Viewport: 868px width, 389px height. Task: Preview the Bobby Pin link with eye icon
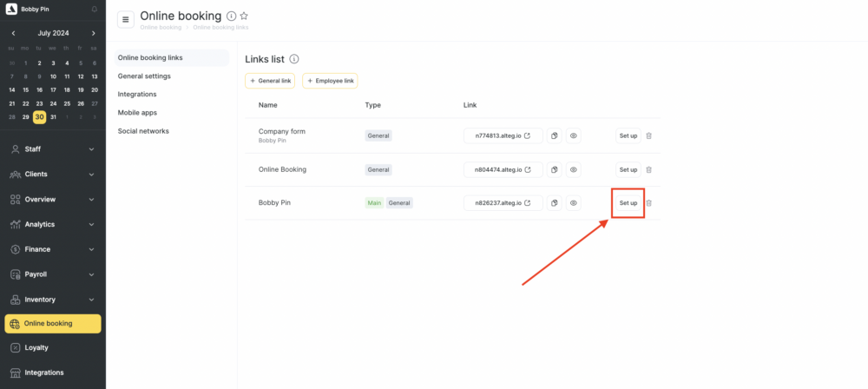pyautogui.click(x=574, y=203)
